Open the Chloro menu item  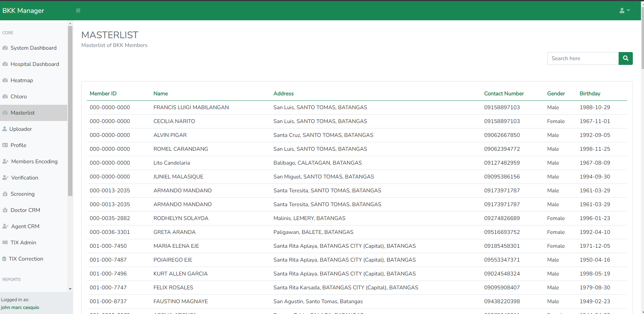pos(19,97)
